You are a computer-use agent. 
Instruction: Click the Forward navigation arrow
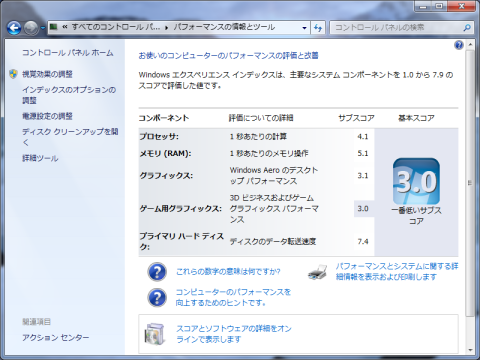(x=32, y=28)
